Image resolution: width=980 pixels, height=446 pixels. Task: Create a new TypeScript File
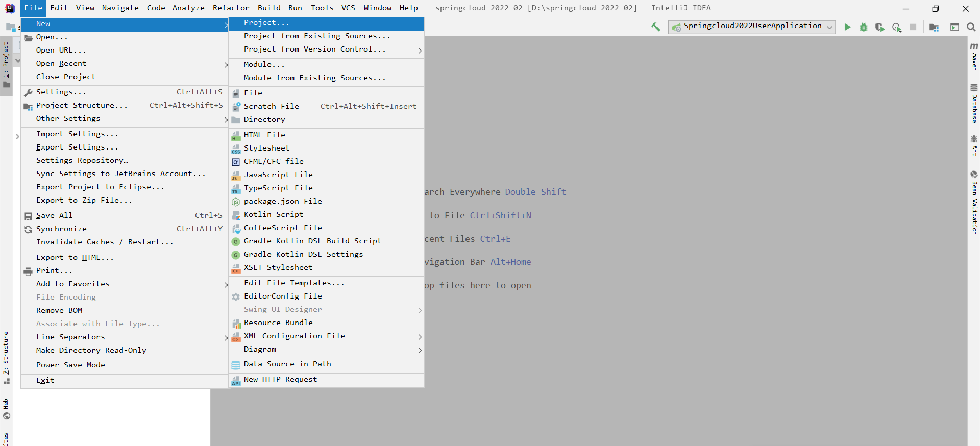coord(327,188)
